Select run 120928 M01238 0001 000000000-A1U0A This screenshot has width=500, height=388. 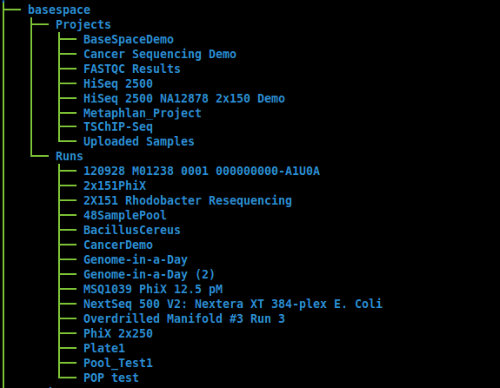click(201, 171)
